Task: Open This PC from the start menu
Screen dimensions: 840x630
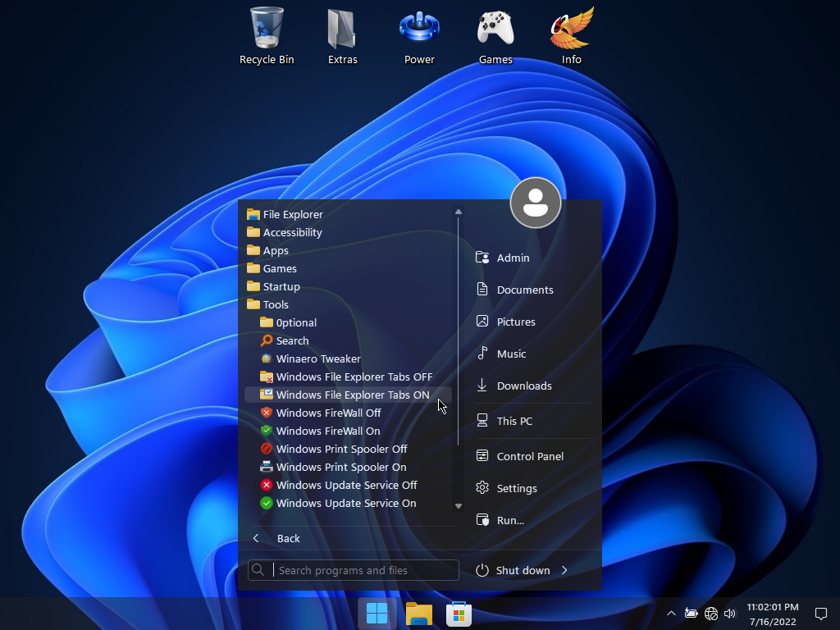Action: click(532, 421)
